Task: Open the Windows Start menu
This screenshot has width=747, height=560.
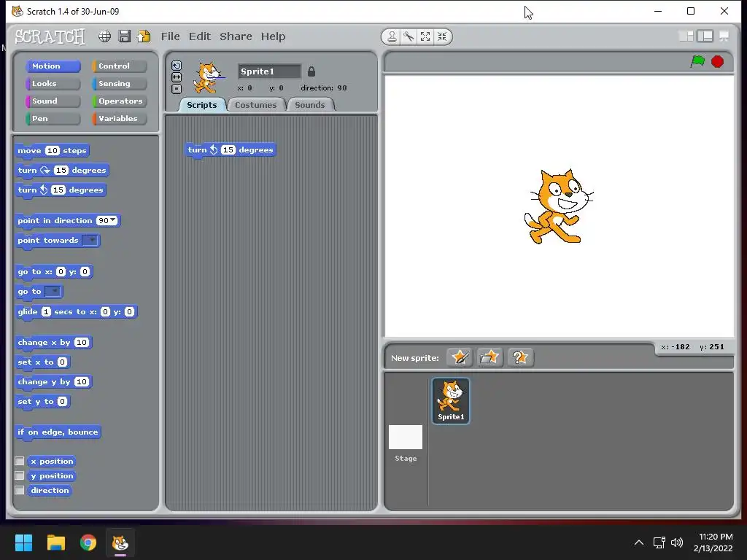Action: 23,542
